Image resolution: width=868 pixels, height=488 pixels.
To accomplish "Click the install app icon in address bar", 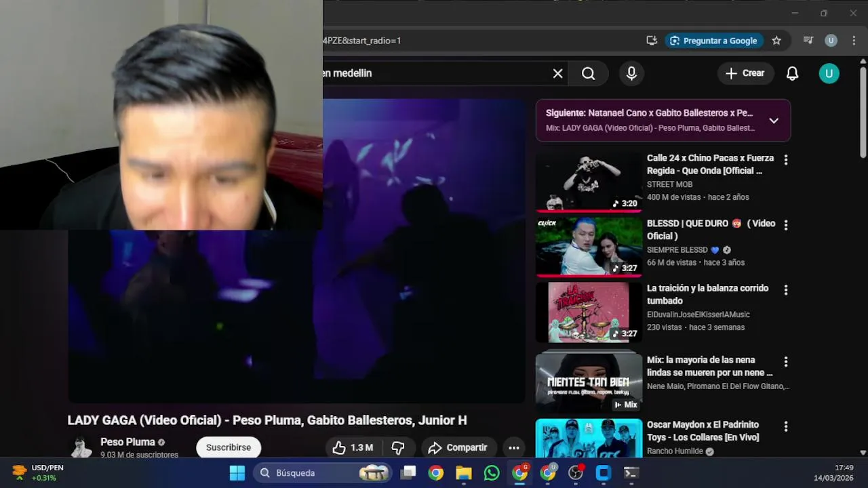I will point(652,41).
